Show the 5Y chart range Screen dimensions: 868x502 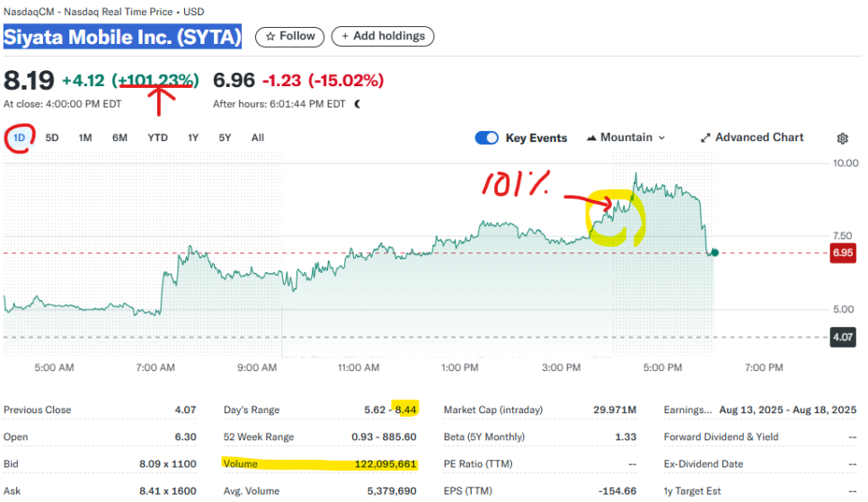click(x=225, y=137)
